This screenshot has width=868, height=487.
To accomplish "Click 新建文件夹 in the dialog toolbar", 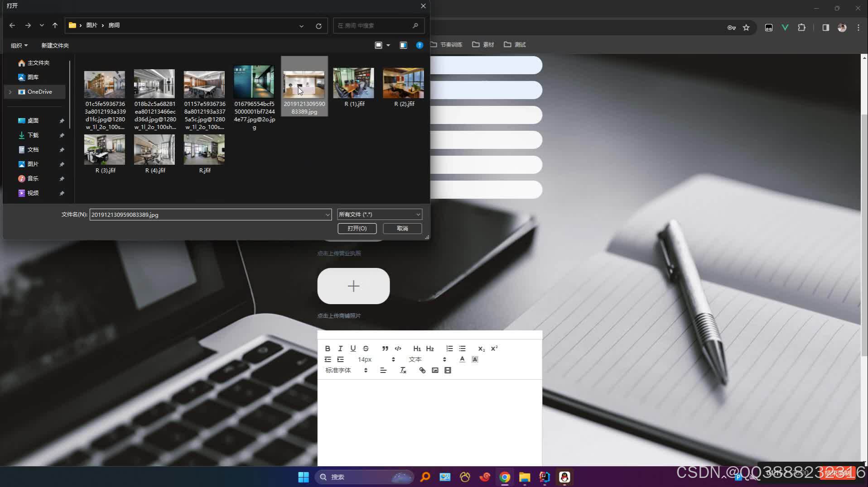I will pyautogui.click(x=55, y=45).
